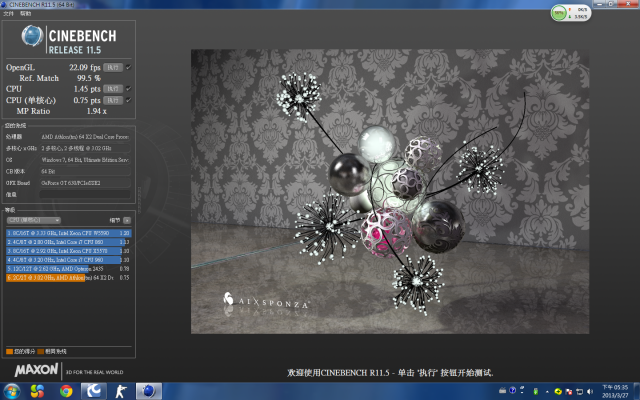The image size is (640, 400).
Task: Open the crescent moon taskbar app
Action: coord(93,391)
